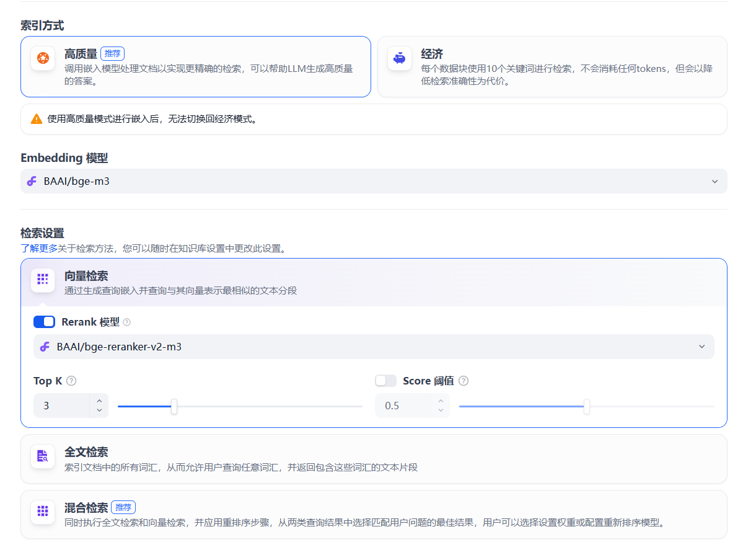Viewport: 756px width, 555px height.
Task: Increase the Top K value with up arrow
Action: pos(99,401)
